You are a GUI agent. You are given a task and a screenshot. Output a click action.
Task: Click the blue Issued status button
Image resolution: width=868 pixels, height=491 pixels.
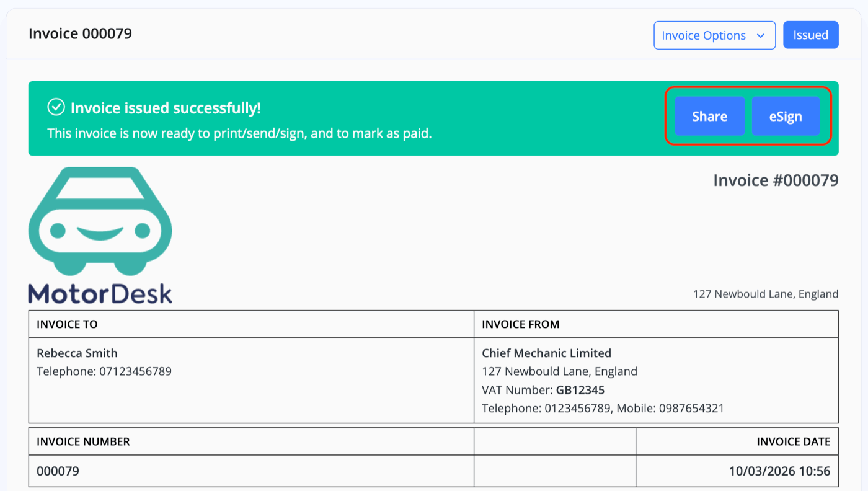pyautogui.click(x=810, y=35)
